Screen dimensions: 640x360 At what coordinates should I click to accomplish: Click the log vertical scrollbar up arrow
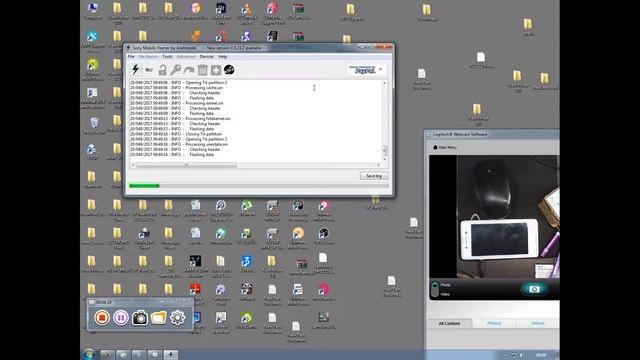click(x=384, y=83)
